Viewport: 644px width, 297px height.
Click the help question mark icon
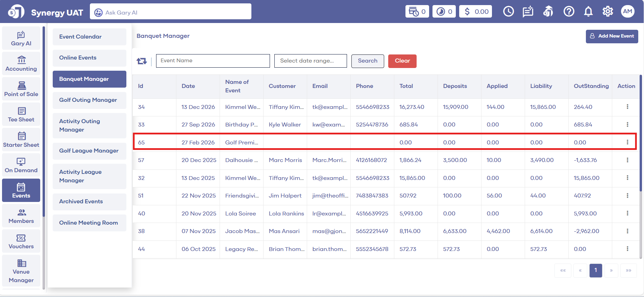(569, 12)
